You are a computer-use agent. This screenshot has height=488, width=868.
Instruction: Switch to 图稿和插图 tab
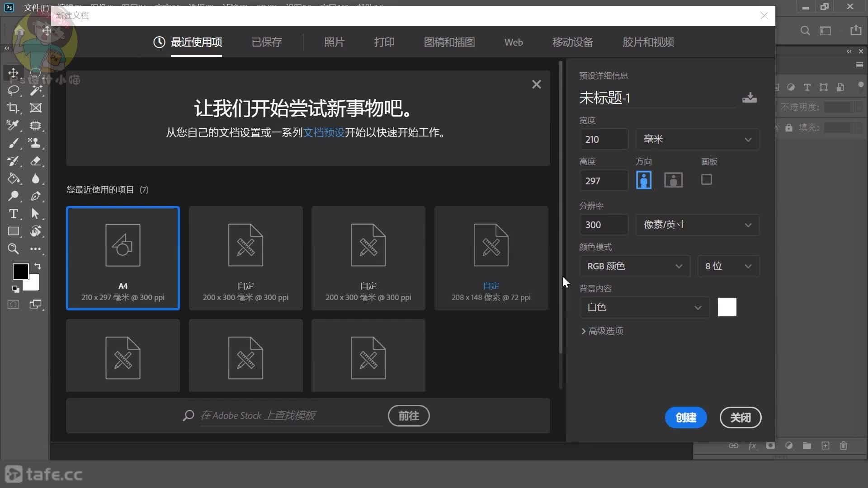click(449, 42)
